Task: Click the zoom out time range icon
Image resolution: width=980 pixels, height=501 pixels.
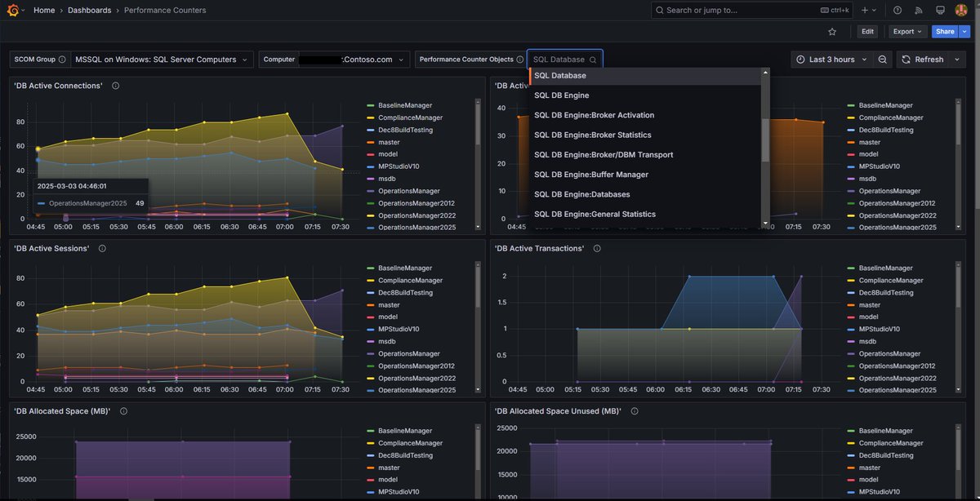Action: pyautogui.click(x=883, y=60)
